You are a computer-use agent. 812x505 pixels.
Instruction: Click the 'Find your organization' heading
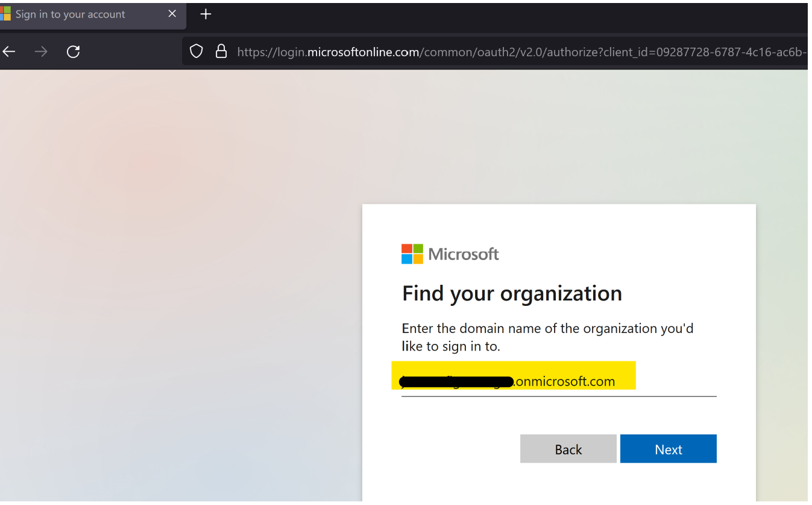(x=512, y=293)
